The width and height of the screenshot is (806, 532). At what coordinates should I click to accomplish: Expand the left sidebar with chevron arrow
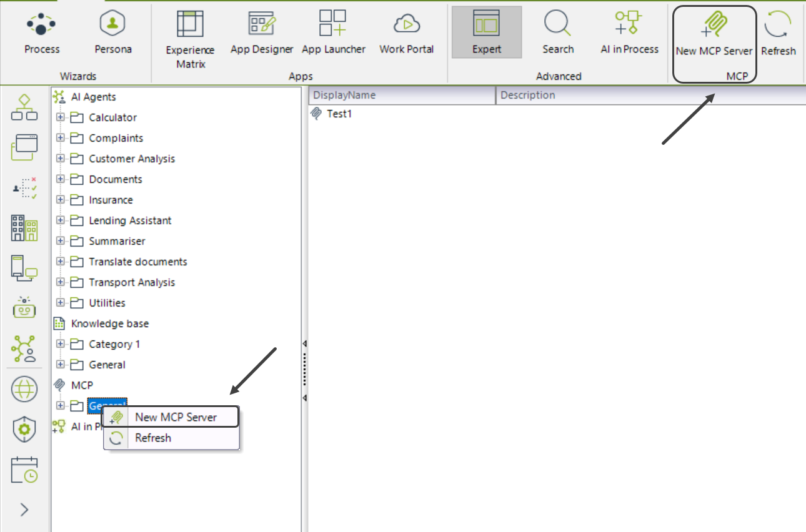[x=24, y=510]
